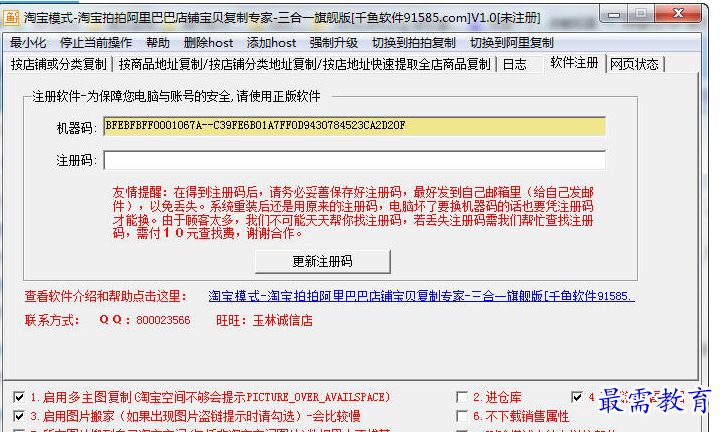This screenshot has width=720, height=432.
Task: Open the 按商品地址复制 tab
Action: (305, 64)
